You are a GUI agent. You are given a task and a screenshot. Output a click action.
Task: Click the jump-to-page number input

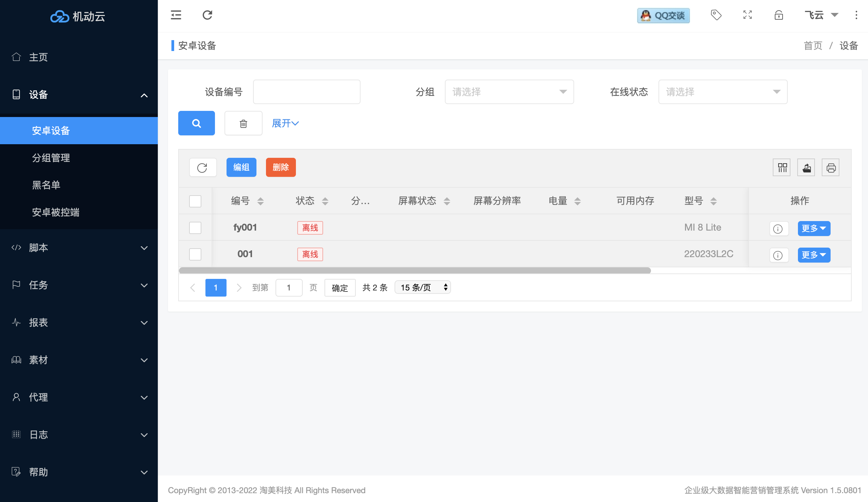(x=289, y=288)
